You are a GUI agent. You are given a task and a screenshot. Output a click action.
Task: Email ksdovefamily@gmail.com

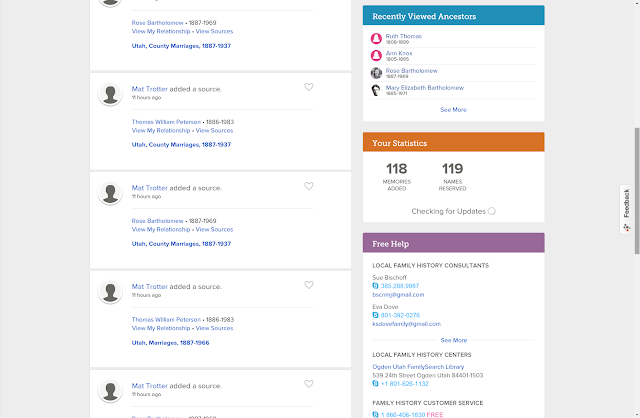click(407, 324)
